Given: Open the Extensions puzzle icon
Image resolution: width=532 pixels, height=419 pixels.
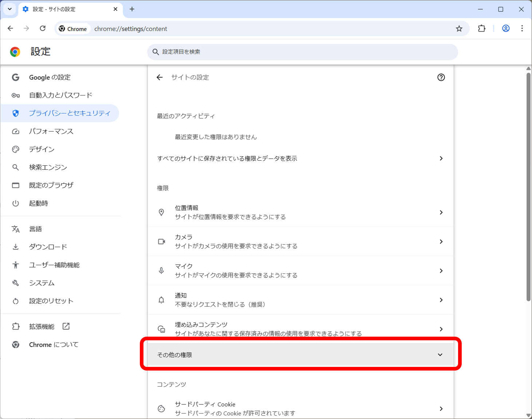Looking at the screenshot, I should pyautogui.click(x=481, y=28).
